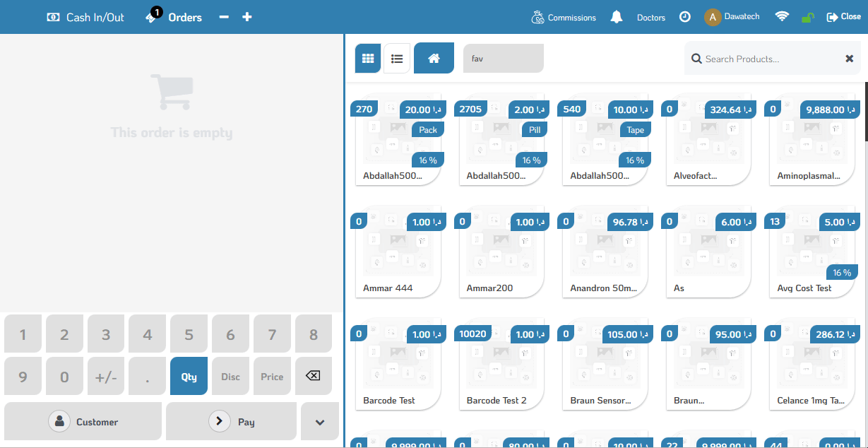Image resolution: width=868 pixels, height=448 pixels.
Task: Select Disc numpad mode
Action: click(230, 376)
